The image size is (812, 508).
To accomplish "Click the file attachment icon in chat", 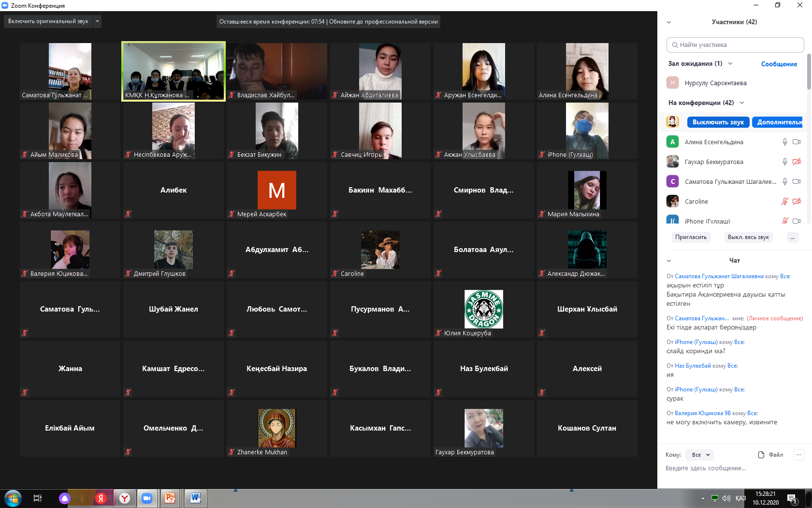I will (761, 455).
